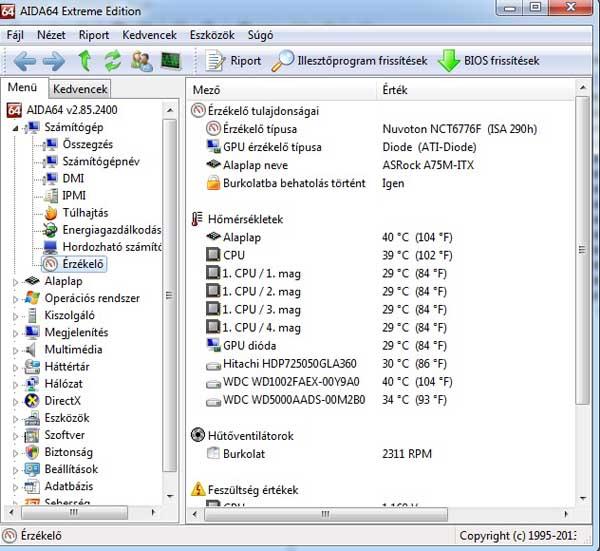The width and height of the screenshot is (600, 551).
Task: Open the Súgó menu
Action: coord(260,35)
